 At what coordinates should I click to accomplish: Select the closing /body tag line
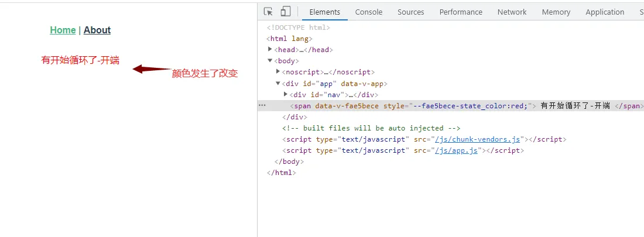[x=289, y=162]
